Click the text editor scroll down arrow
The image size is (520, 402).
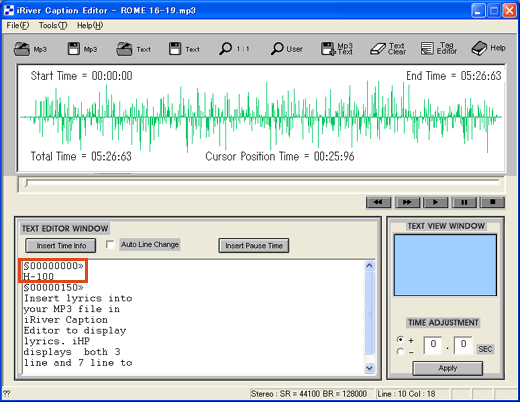[x=369, y=368]
